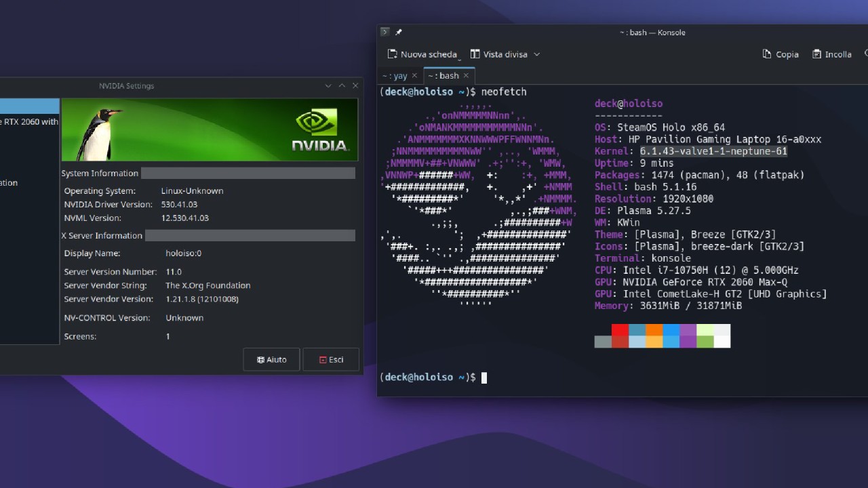Switch to the "~ : yay" tab
868x488 pixels.
pos(395,76)
